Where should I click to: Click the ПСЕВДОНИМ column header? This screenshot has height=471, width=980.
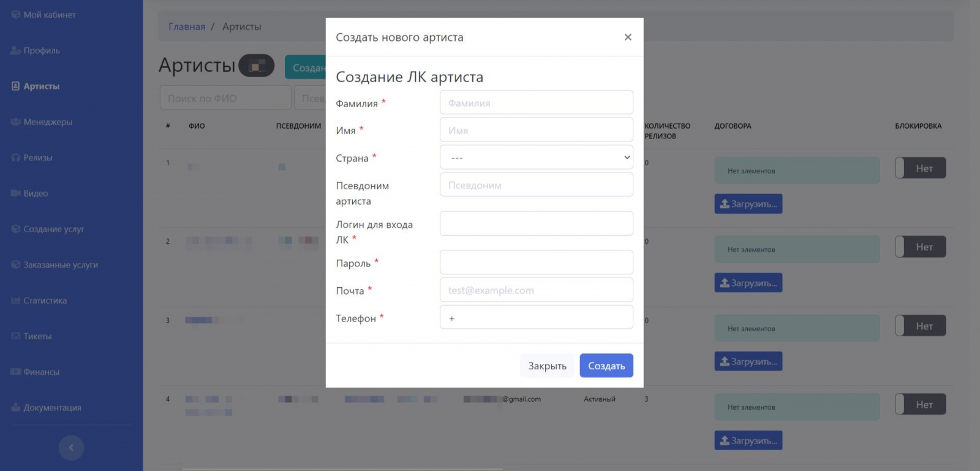click(299, 126)
